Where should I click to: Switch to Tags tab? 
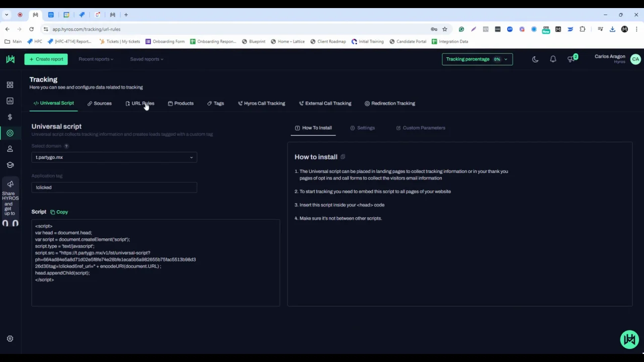click(215, 104)
